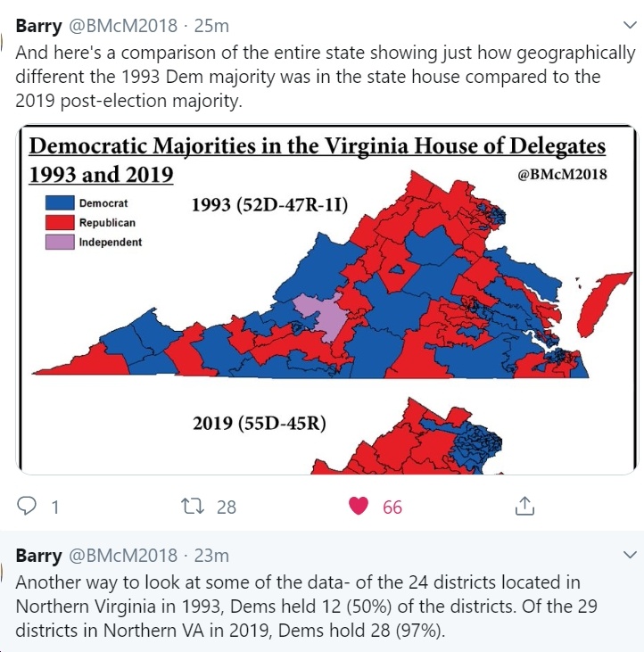644x652 pixels.
Task: Click the second tweet's text about Northern Virginia
Action: pos(307,607)
